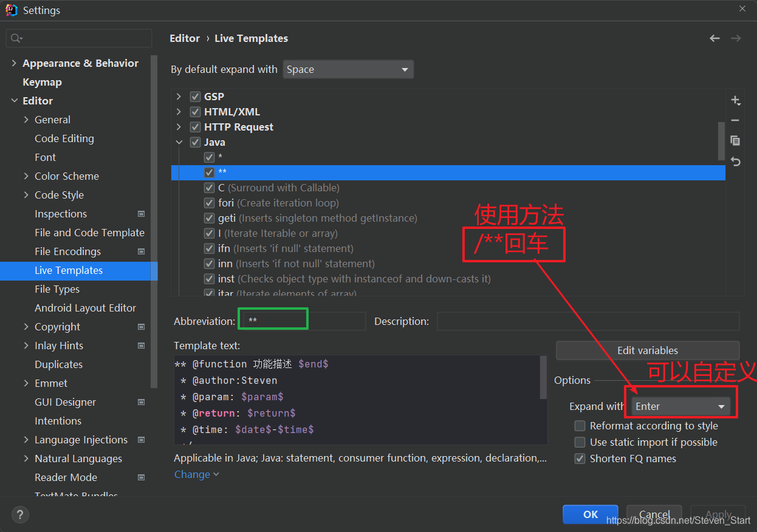Screen dimensions: 757x532
Task: Select Keymap settings page
Action: pos(42,82)
